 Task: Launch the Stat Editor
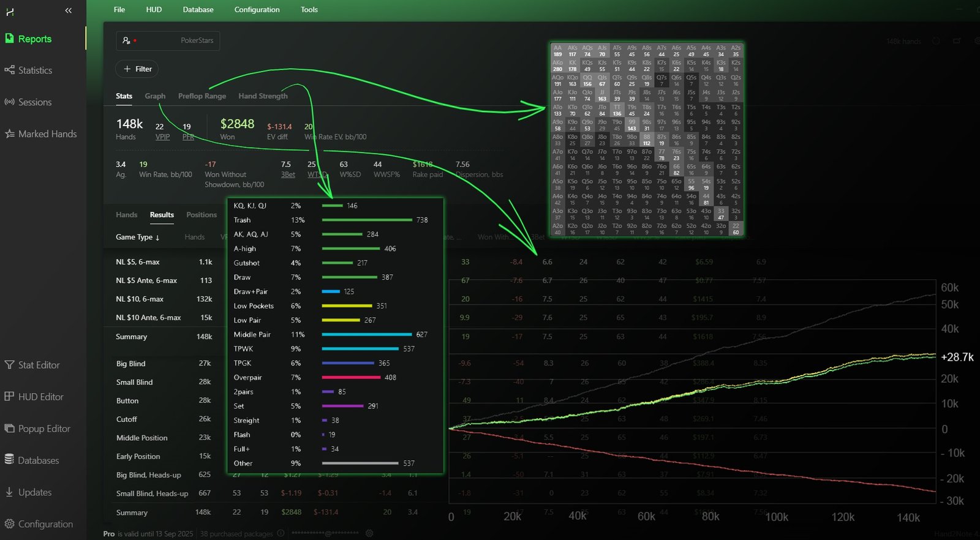coord(39,365)
